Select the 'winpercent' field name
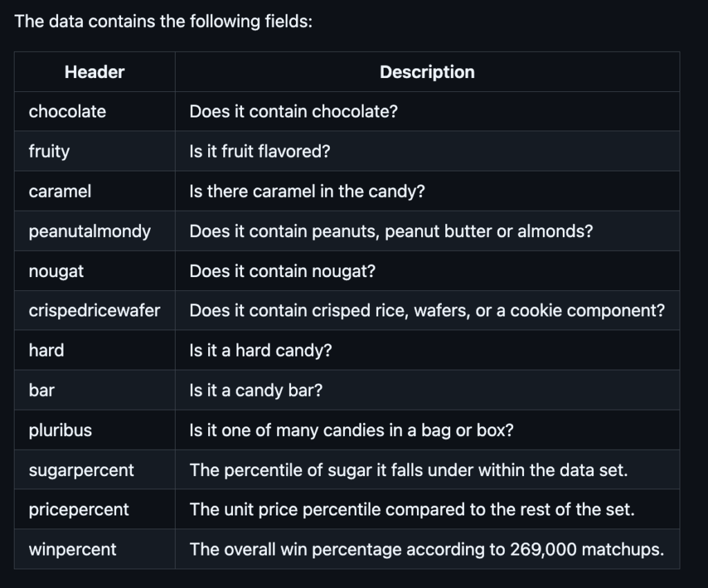 tap(73, 549)
